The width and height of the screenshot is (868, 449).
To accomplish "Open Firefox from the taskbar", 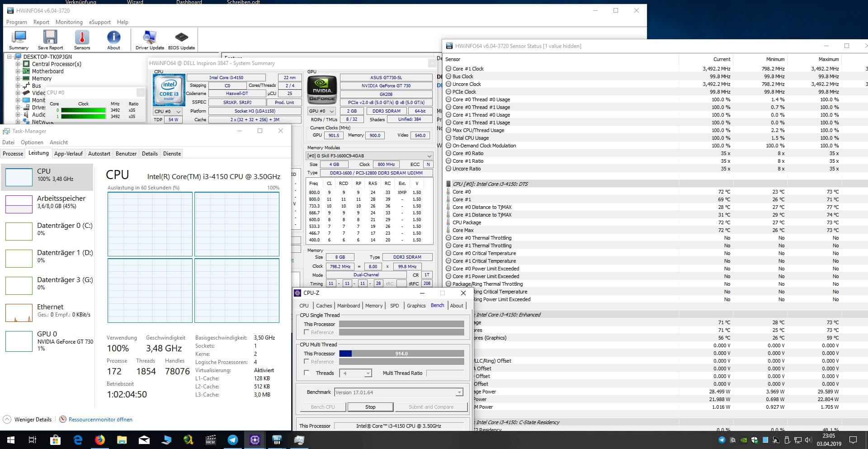I will [x=100, y=440].
